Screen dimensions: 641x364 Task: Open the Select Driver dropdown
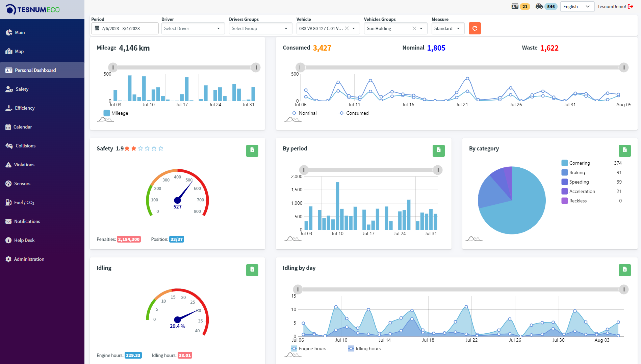point(193,28)
